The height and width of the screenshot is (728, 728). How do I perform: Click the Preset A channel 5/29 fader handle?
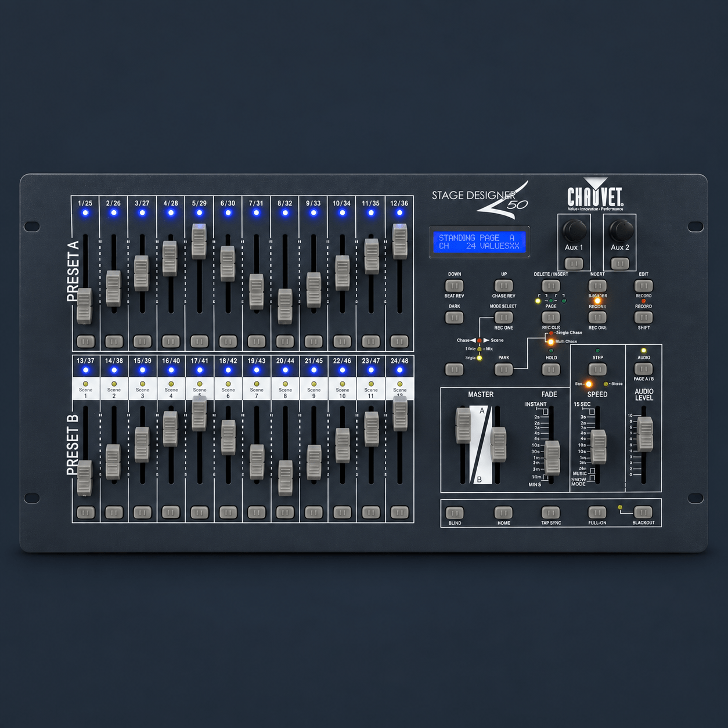point(199,241)
